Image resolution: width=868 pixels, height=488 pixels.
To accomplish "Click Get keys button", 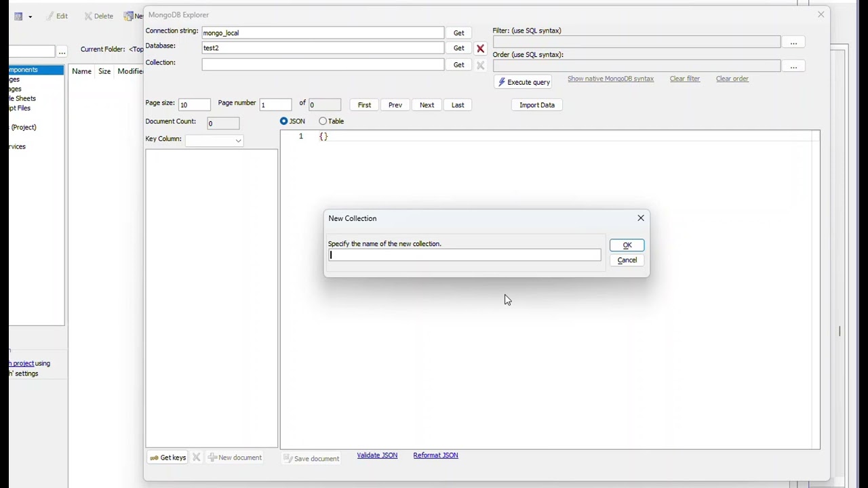I will (167, 457).
